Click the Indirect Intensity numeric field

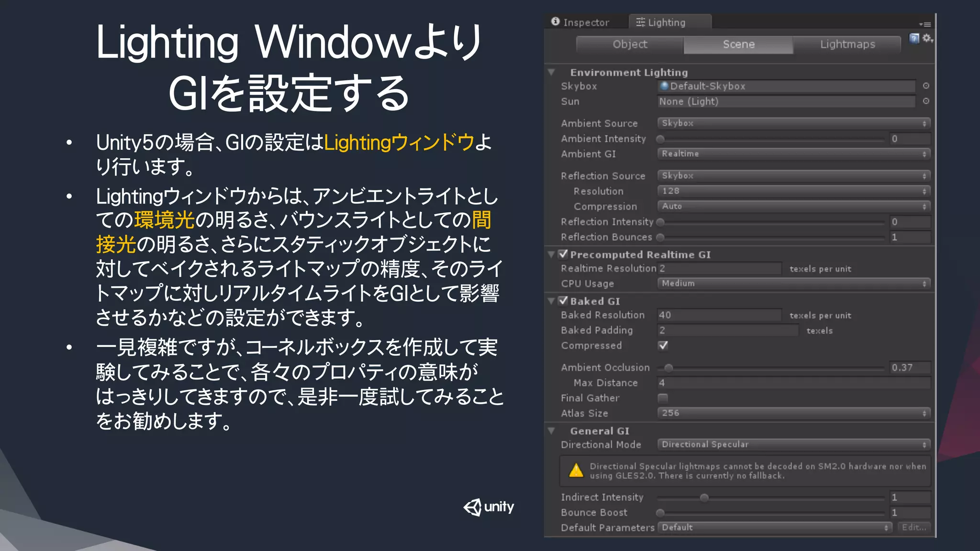(910, 497)
